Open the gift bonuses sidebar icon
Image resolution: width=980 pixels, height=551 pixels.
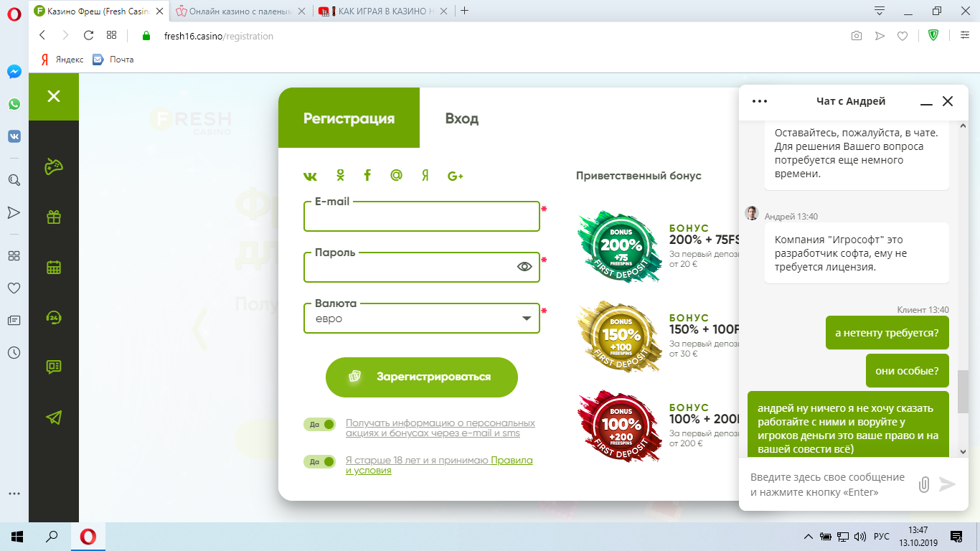[54, 217]
